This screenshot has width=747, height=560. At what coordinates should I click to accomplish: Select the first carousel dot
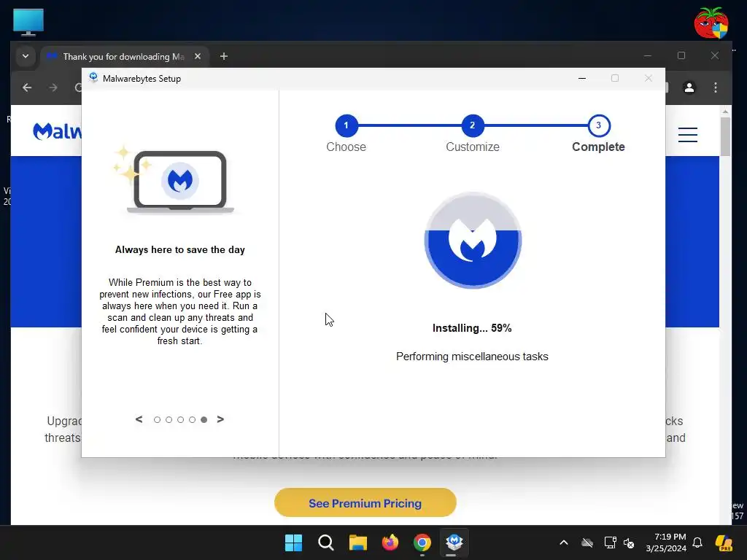click(158, 419)
